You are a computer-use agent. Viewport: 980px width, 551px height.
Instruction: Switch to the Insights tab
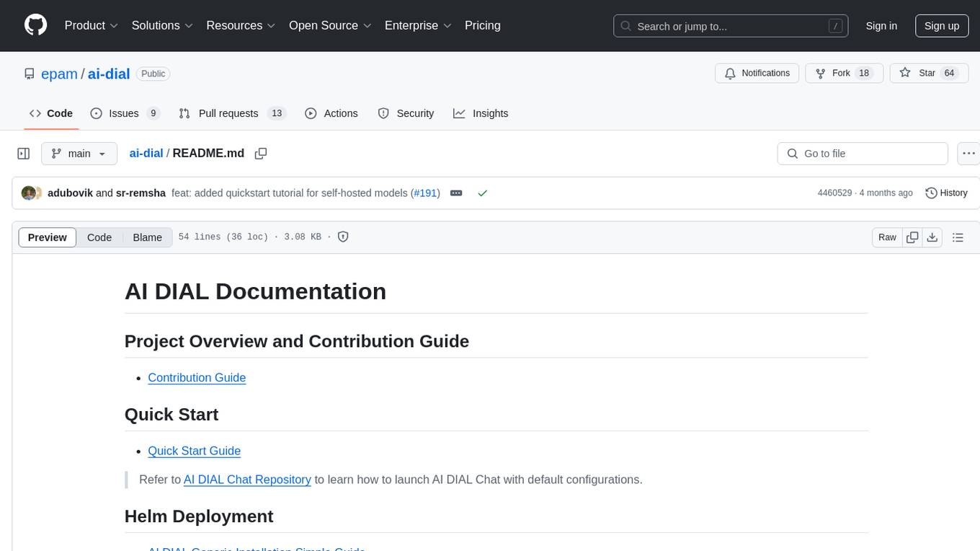coord(481,113)
